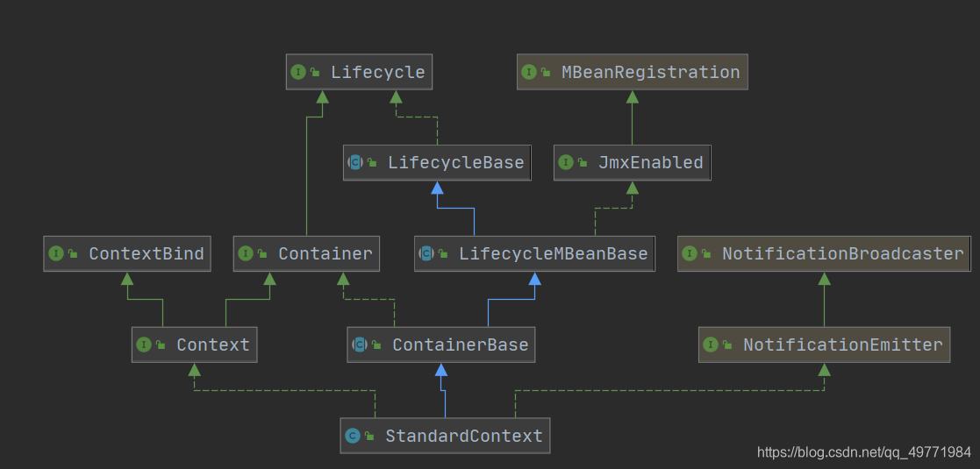
Task: Click the public lock icon on ContainerBase
Action: (x=377, y=345)
